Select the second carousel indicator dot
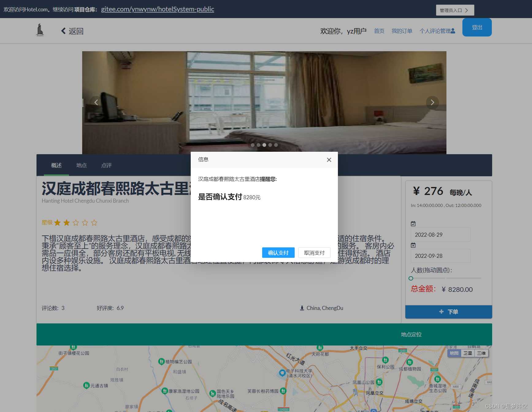 [x=258, y=145]
